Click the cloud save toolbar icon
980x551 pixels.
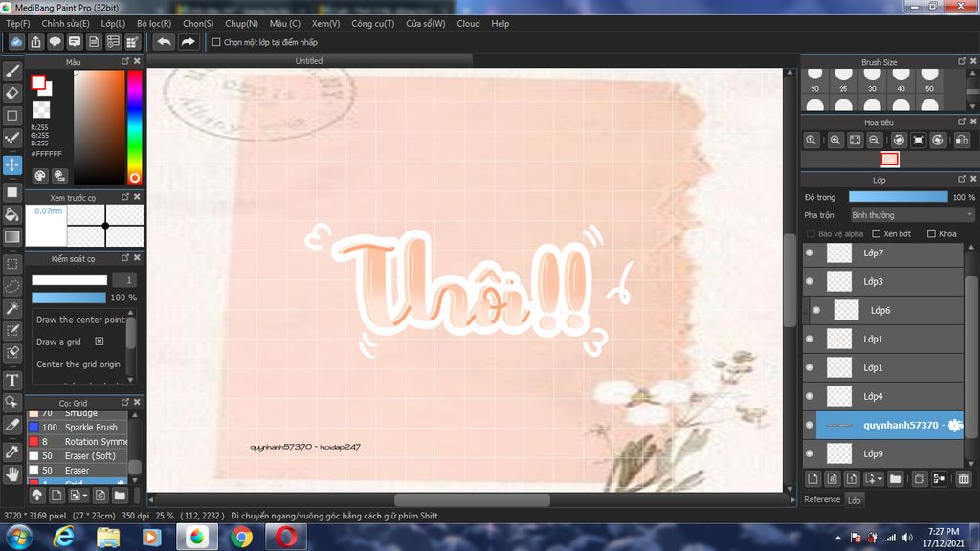coord(16,42)
